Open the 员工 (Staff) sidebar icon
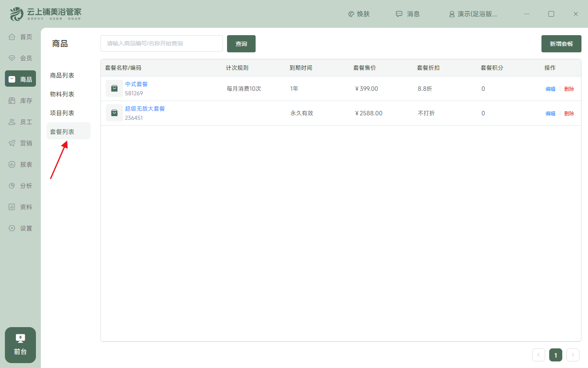Screen dimensions: 588x368 [x=20, y=121]
